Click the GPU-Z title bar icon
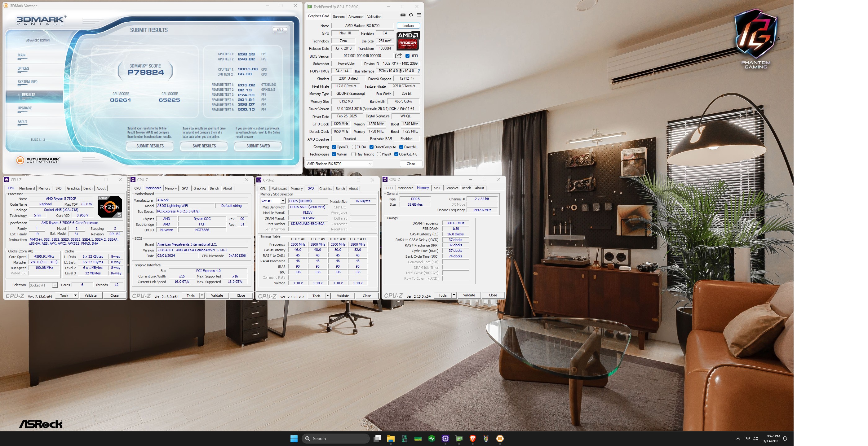Screen dimensions: 868x446 tap(310, 7)
